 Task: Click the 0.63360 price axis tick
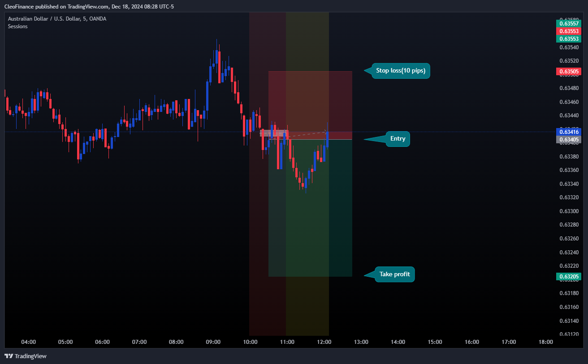tap(569, 170)
